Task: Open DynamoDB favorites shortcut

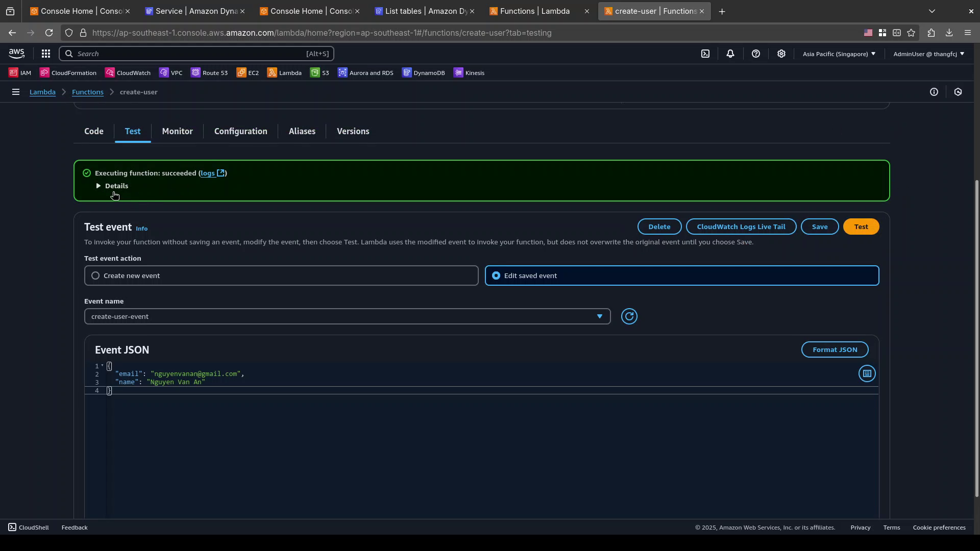Action: [424, 73]
